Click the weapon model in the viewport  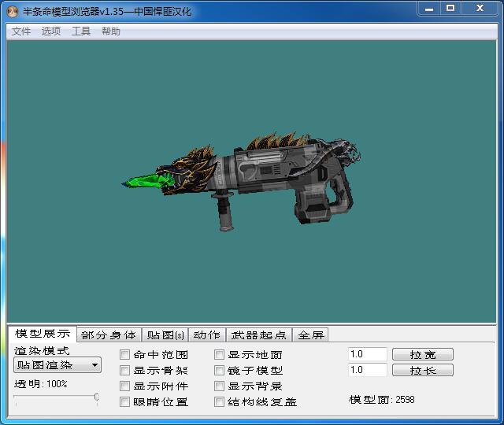pyautogui.click(x=241, y=180)
